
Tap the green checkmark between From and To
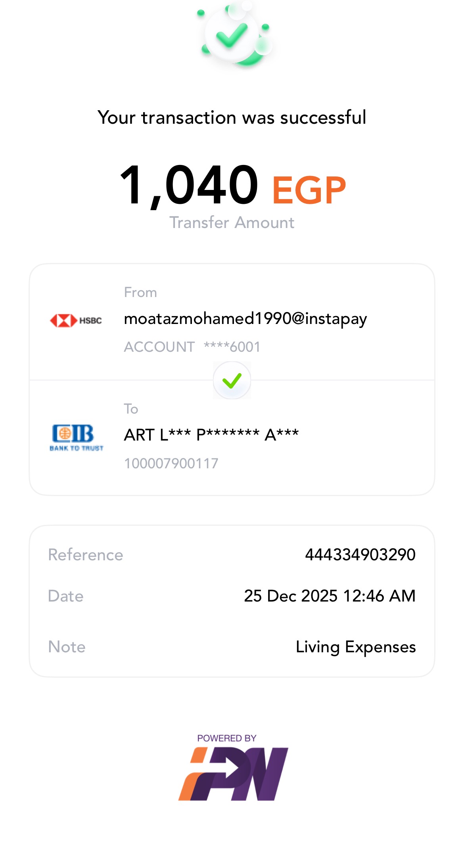[x=232, y=380]
